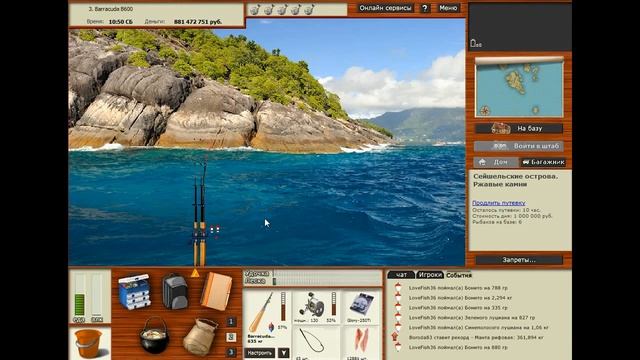
Task: Click the line tension indicator bar
Action: click(x=327, y=281)
